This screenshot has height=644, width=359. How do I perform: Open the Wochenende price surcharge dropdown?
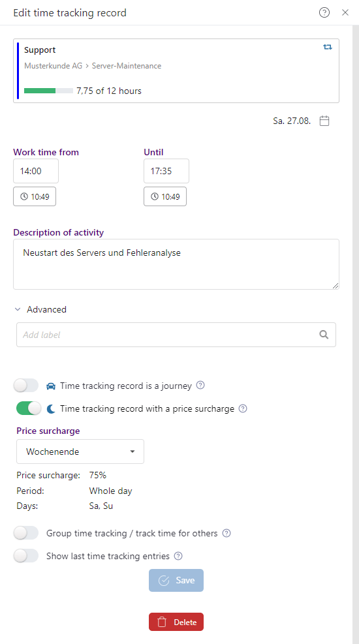click(x=80, y=452)
